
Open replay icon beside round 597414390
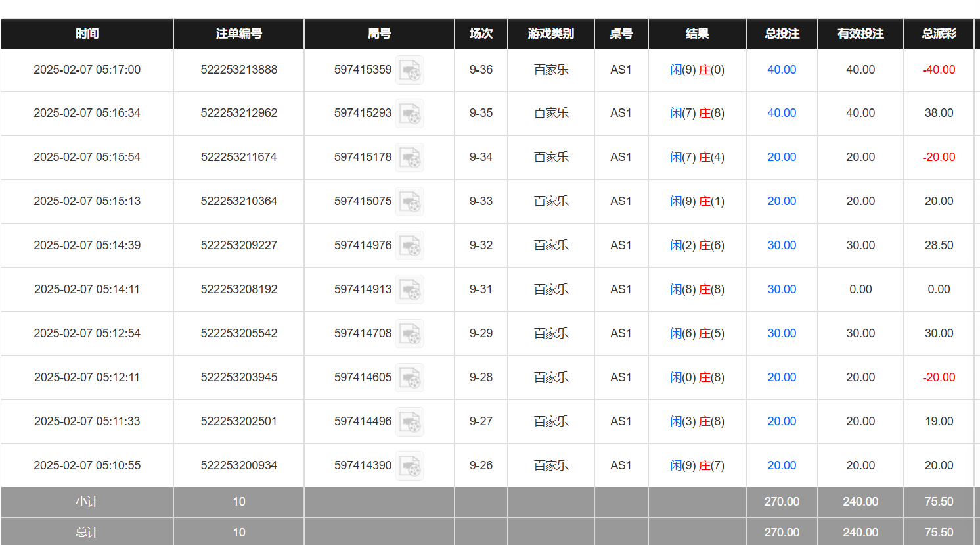(409, 466)
